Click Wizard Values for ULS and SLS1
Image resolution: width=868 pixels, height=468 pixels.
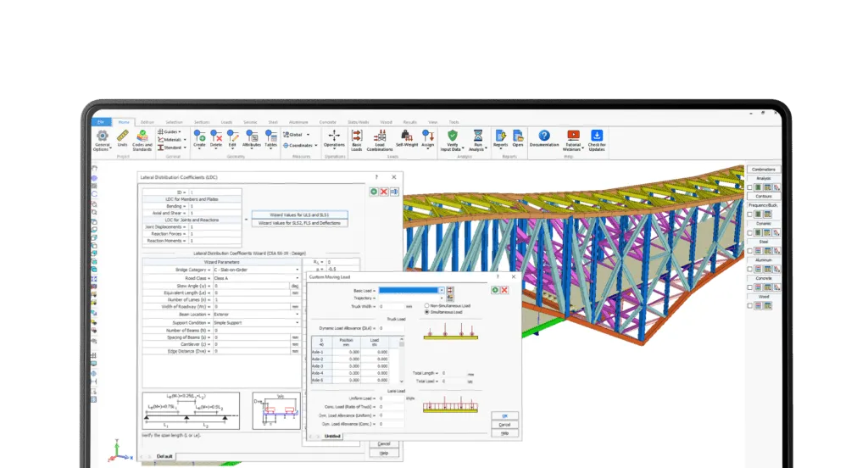coord(299,214)
